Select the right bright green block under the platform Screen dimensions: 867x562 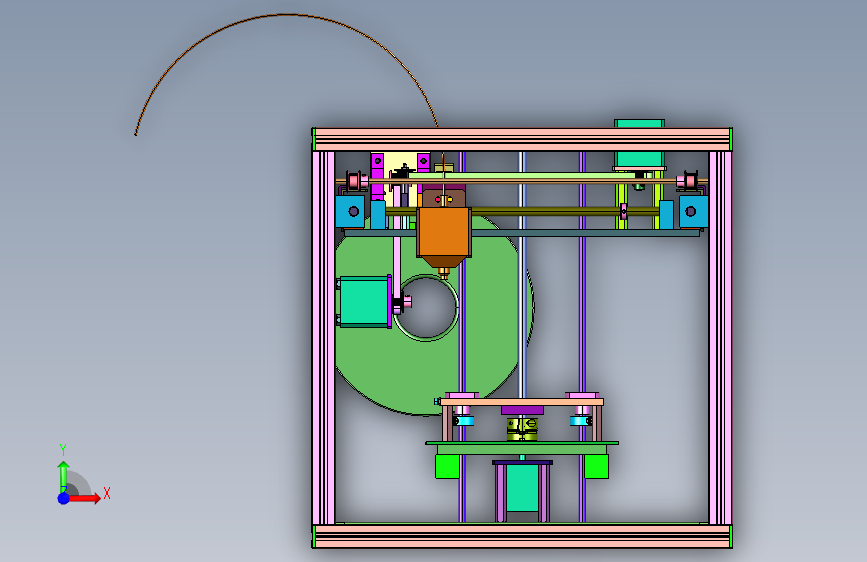[597, 466]
